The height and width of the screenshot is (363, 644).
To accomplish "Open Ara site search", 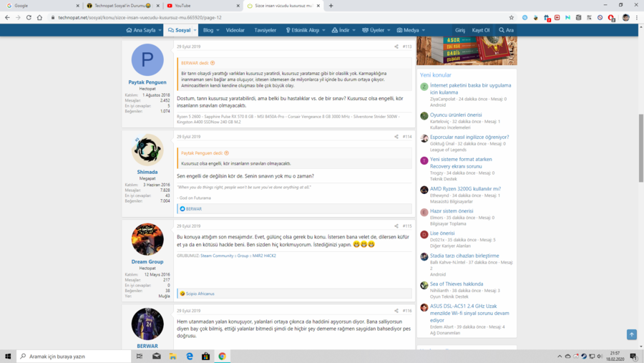I will tap(507, 30).
